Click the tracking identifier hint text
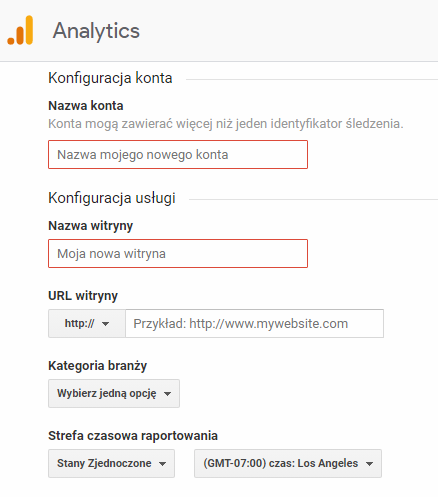The width and height of the screenshot is (438, 497). (x=226, y=124)
